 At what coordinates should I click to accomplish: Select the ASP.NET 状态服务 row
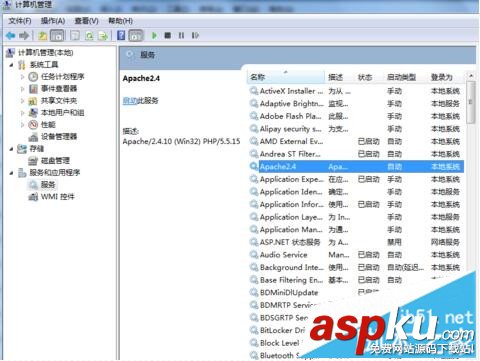point(356,242)
